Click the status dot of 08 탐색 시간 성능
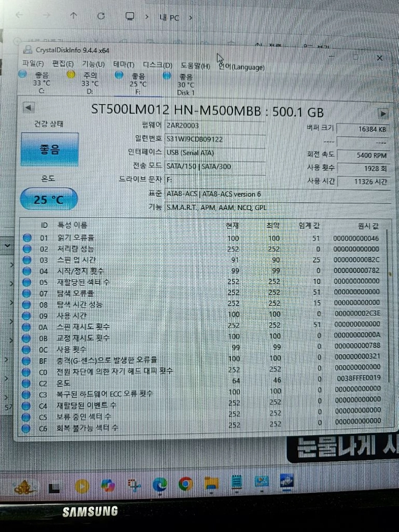399x532 pixels. pos(27,305)
